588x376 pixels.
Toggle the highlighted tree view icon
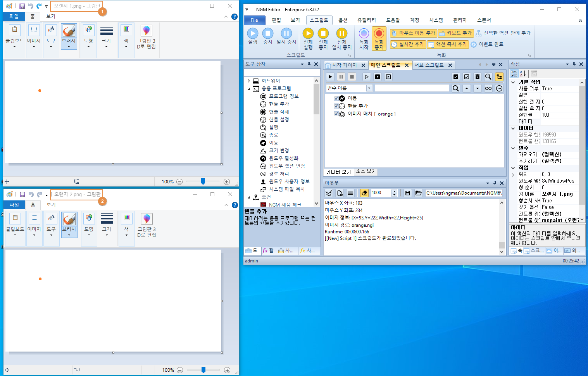[x=499, y=77]
